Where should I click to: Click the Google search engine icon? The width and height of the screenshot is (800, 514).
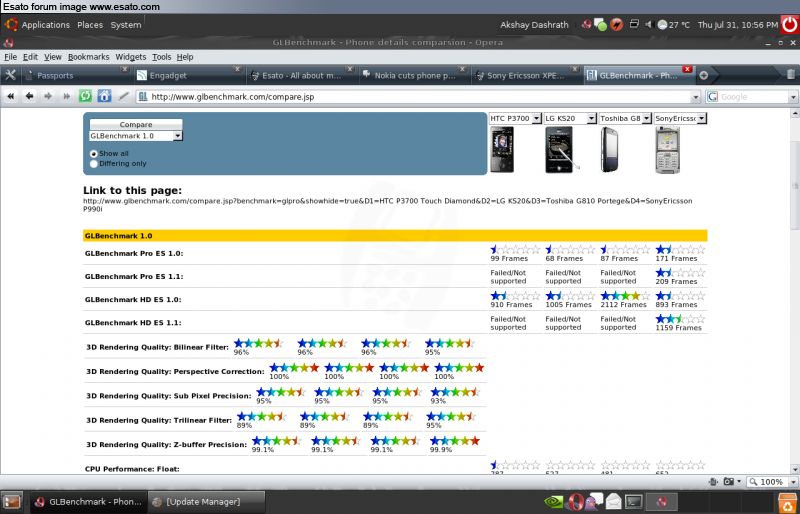712,96
